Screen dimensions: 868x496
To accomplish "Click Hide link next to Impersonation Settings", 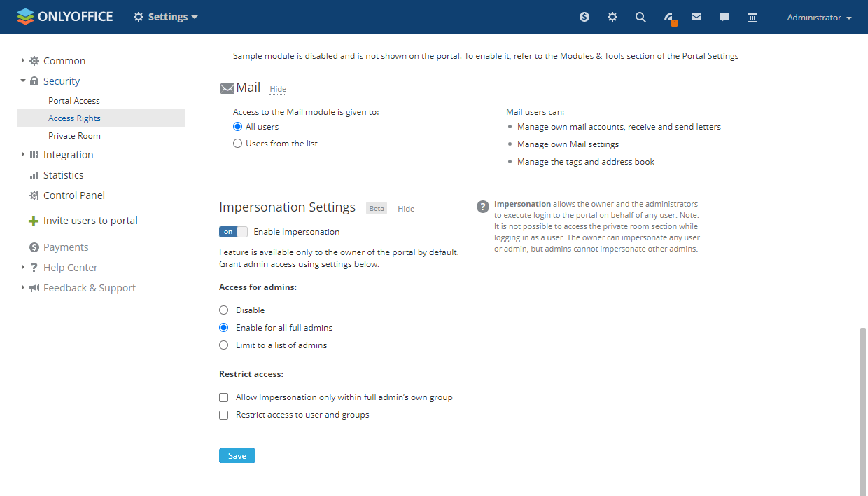I will [x=406, y=209].
